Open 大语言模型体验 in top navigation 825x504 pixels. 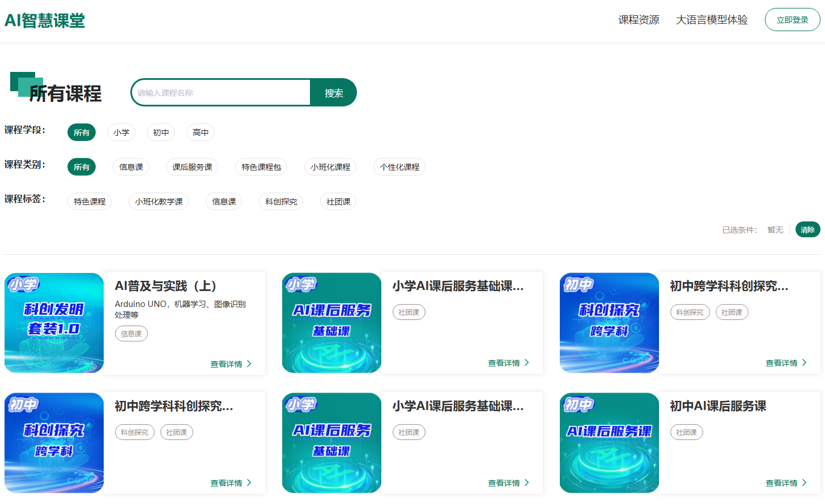point(711,20)
